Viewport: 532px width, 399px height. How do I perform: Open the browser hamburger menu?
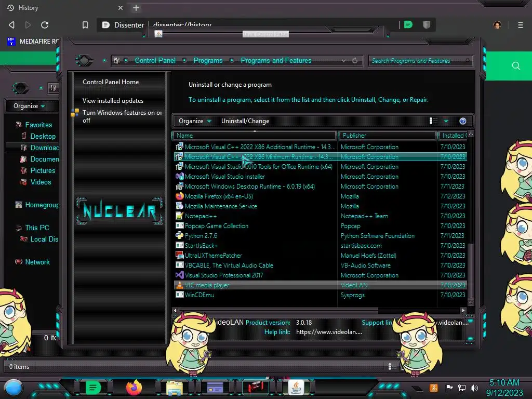520,25
